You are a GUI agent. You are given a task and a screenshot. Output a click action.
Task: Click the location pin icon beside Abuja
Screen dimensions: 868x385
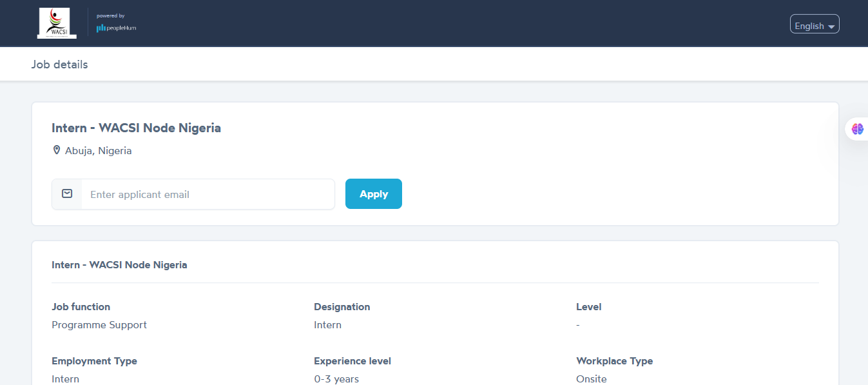click(56, 150)
